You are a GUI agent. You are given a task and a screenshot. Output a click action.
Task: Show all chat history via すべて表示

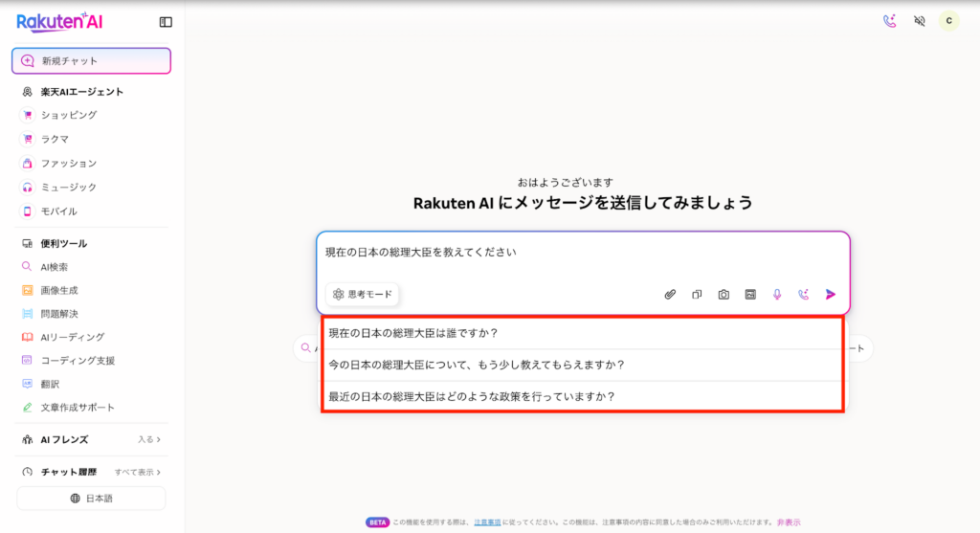137,472
